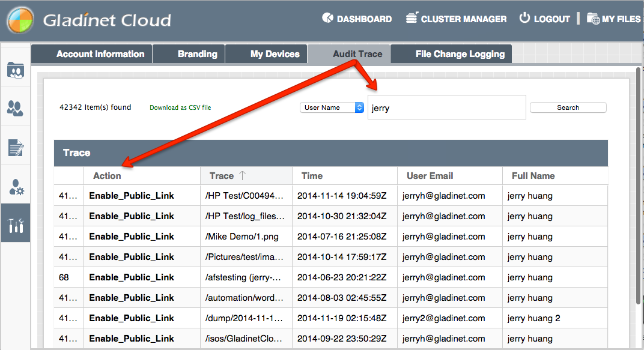Click the page vertical scrollbar
Screen dimensions: 644x350
638,186
